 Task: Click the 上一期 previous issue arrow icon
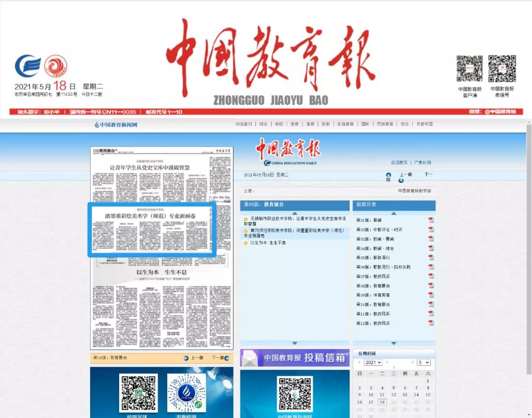(x=388, y=175)
